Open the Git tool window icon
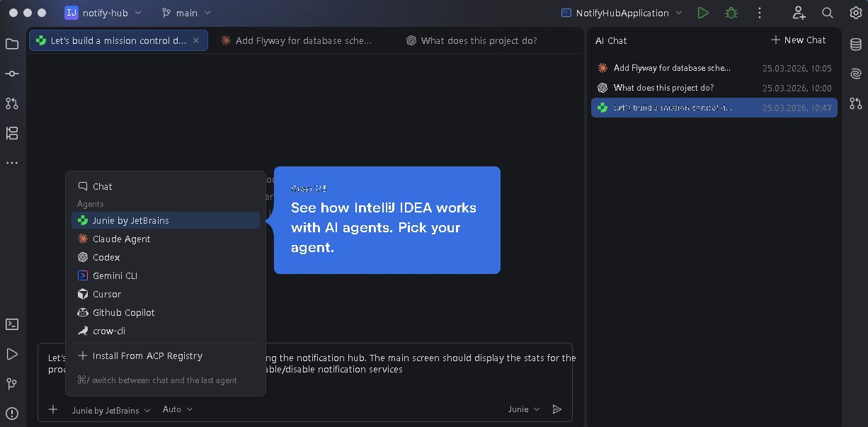The image size is (868, 427). click(x=12, y=384)
